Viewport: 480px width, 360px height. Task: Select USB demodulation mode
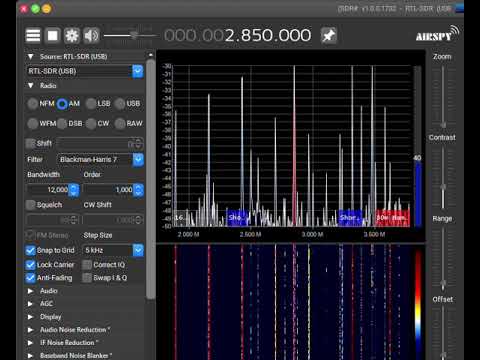tap(120, 104)
